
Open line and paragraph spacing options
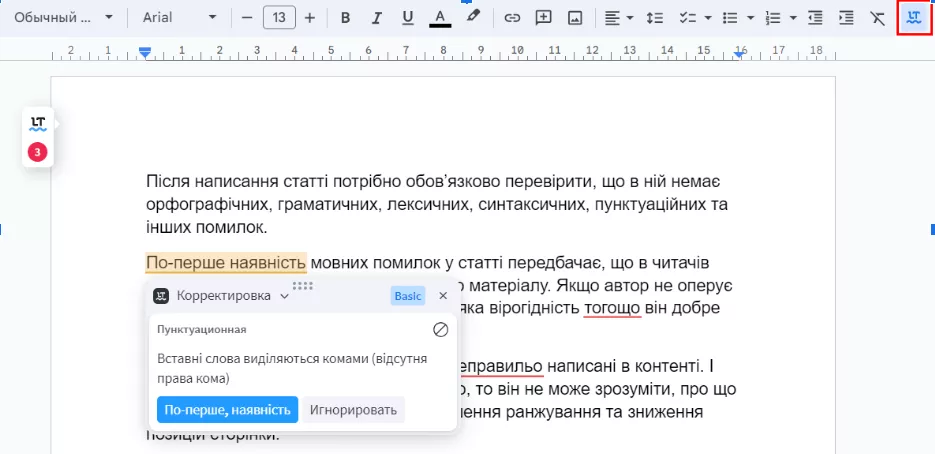655,18
